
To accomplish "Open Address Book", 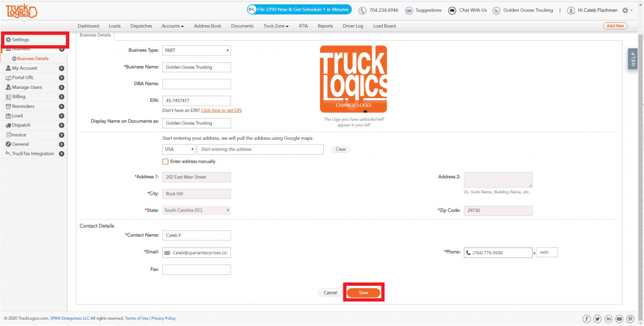I will pyautogui.click(x=208, y=26).
